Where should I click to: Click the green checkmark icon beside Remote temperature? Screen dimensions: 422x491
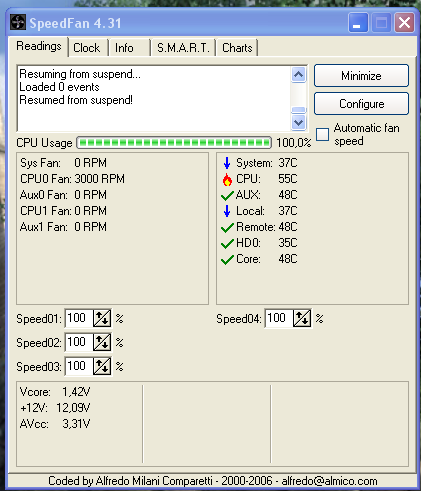click(x=227, y=227)
